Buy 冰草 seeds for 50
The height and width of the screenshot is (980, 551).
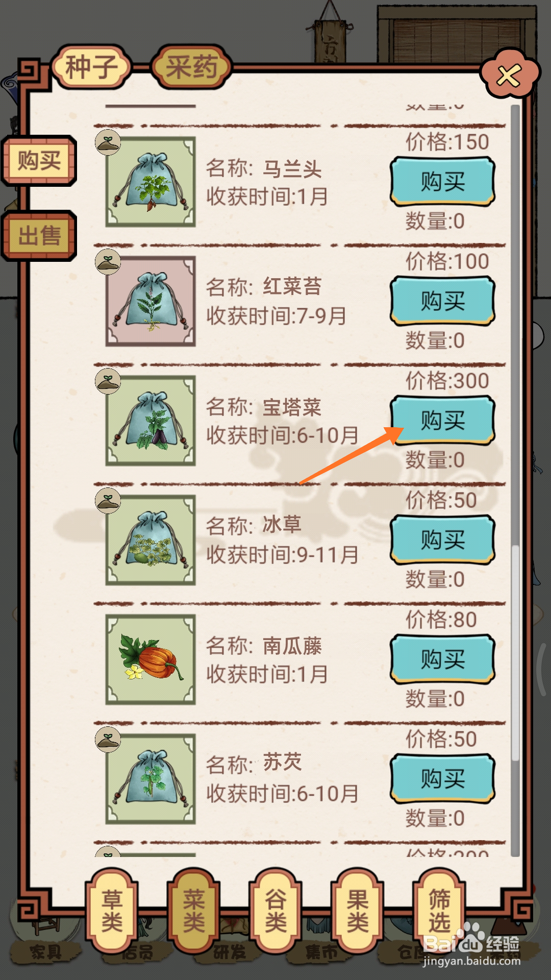(443, 540)
